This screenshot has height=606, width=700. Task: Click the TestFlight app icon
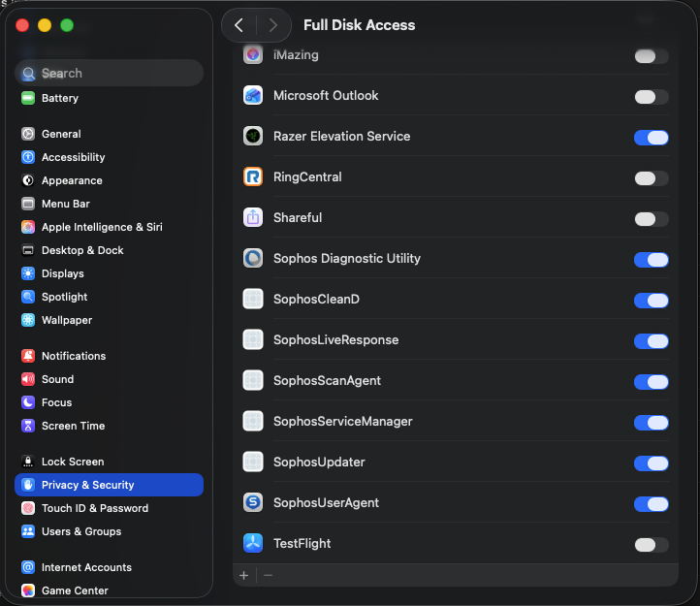[253, 544]
